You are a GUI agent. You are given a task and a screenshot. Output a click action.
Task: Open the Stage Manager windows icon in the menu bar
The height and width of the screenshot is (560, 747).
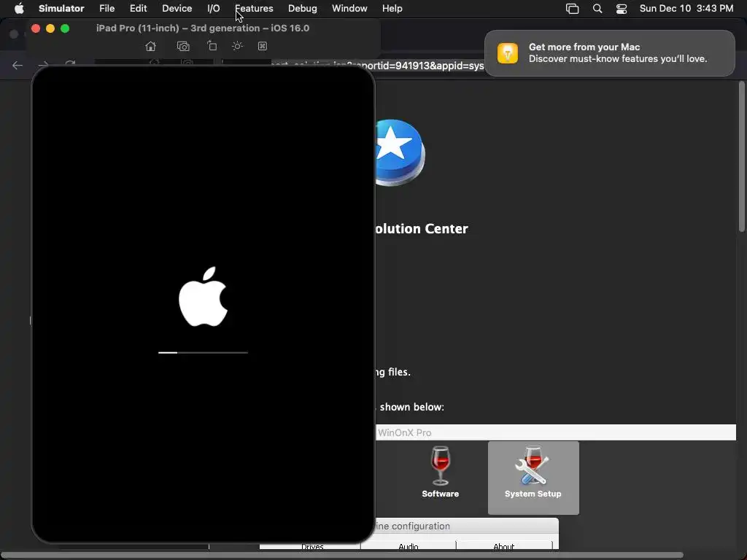click(x=572, y=9)
